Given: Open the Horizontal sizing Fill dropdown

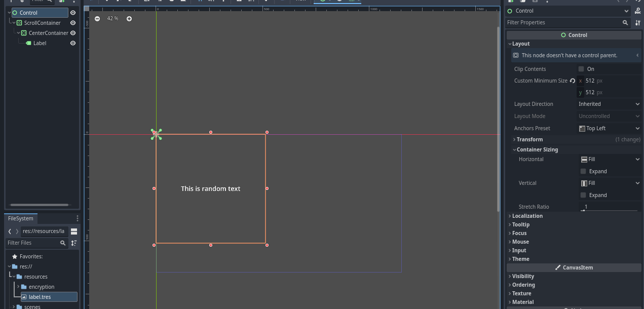Looking at the screenshot, I should point(610,159).
